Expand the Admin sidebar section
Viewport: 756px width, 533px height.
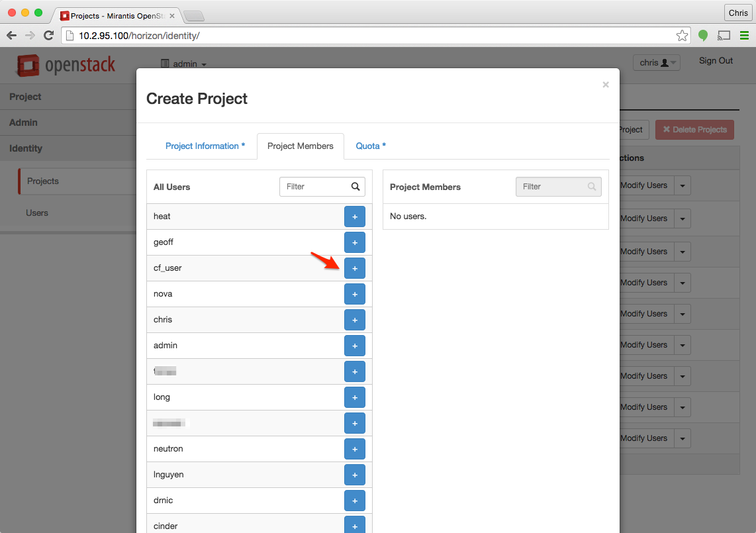68,122
